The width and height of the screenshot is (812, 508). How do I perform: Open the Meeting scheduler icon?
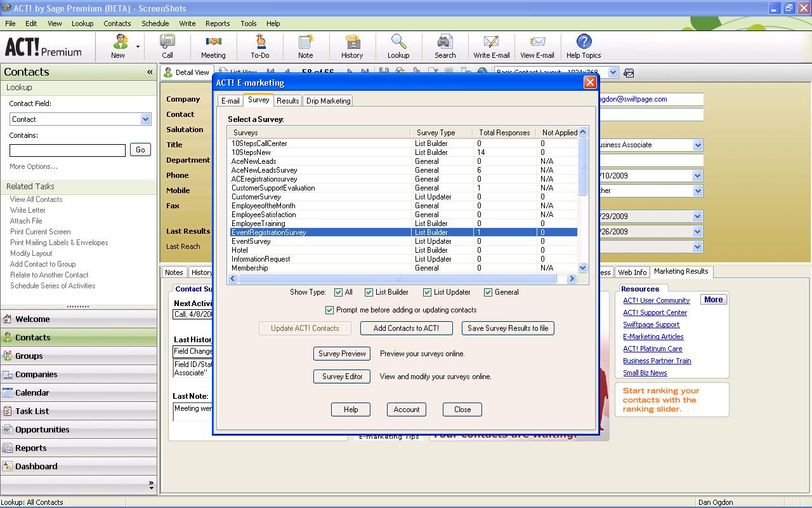pyautogui.click(x=213, y=46)
